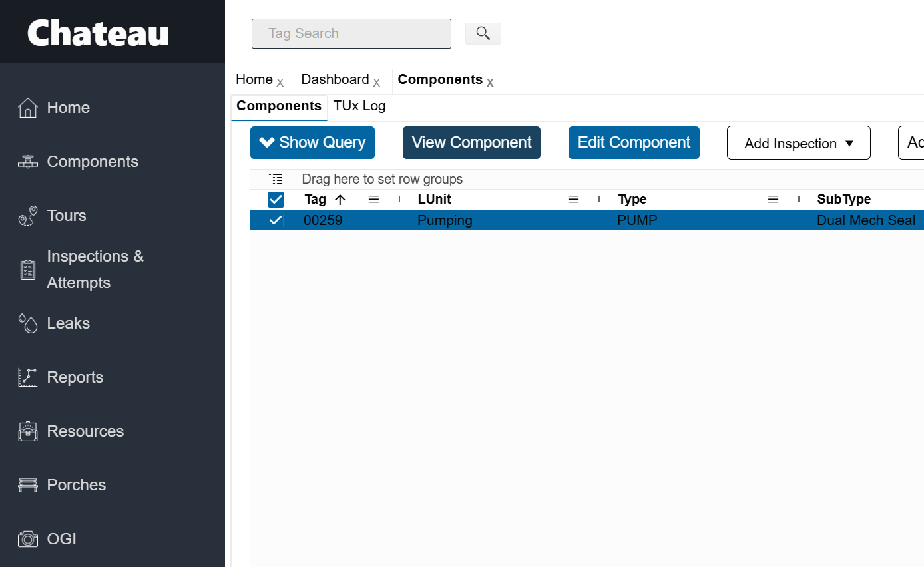Sort by the SubType column header

click(x=844, y=199)
